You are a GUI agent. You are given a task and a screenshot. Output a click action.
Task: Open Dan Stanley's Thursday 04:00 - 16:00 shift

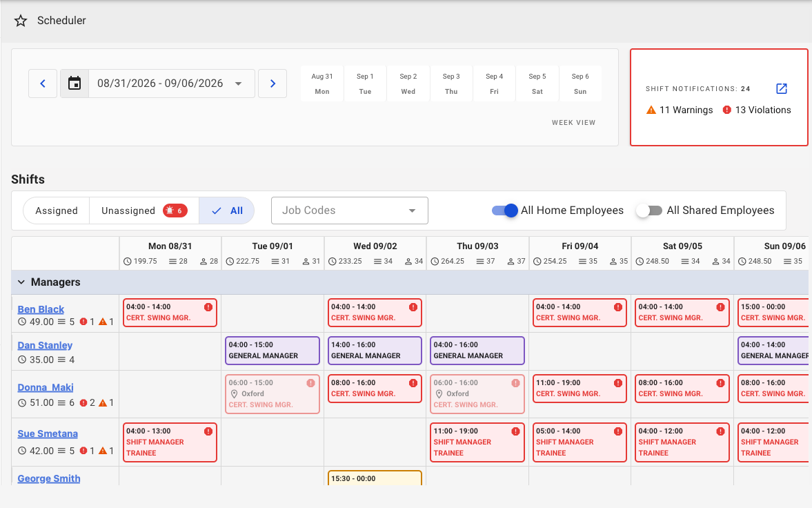[x=477, y=351]
